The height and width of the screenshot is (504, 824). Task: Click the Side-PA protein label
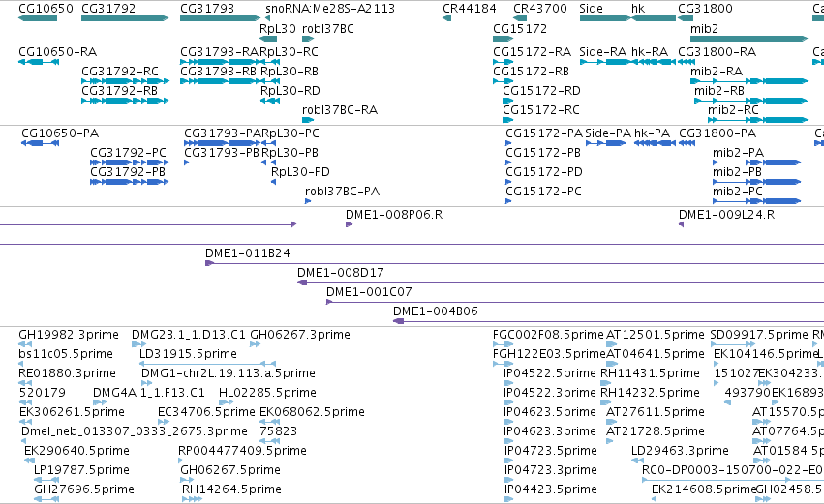click(x=608, y=133)
